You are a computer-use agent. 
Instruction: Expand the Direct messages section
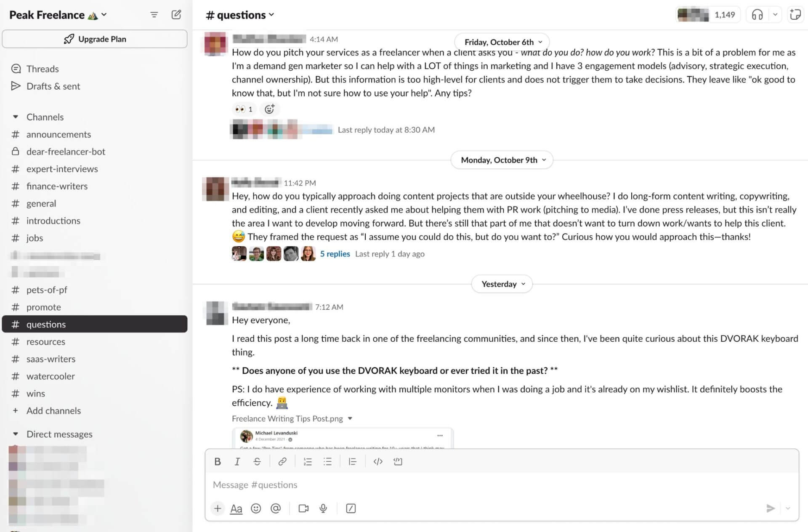16,434
